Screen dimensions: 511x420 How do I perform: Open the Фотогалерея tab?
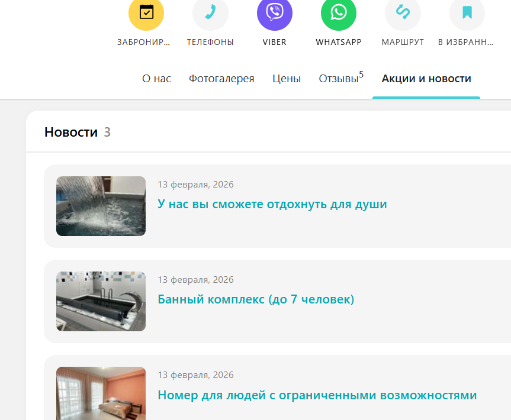point(221,79)
